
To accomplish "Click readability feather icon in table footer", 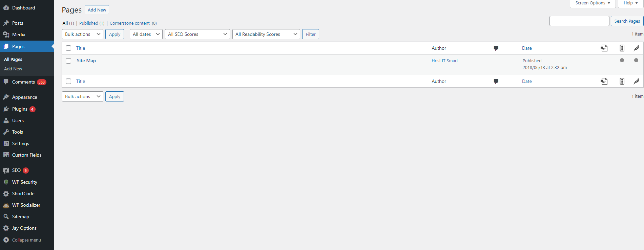I will coord(636,81).
